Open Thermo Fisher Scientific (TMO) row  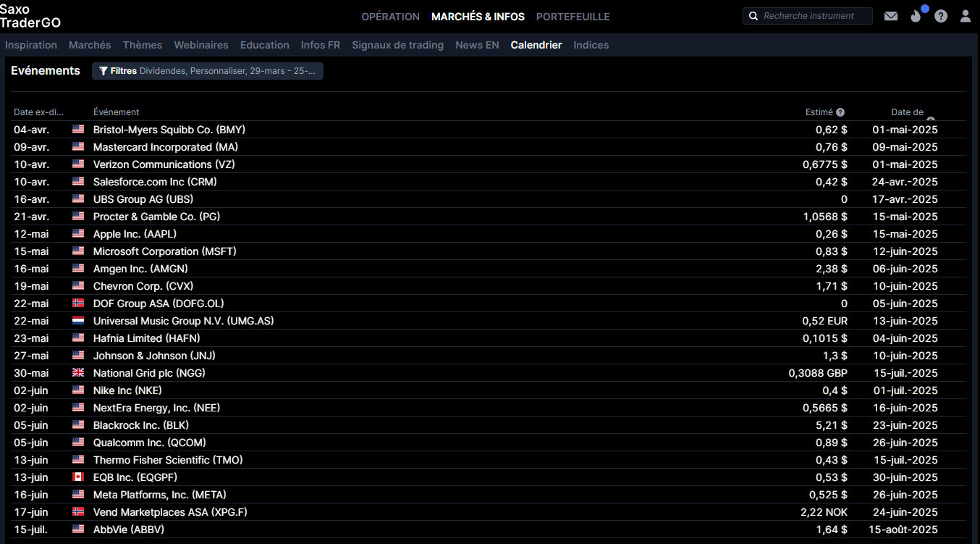click(489, 460)
